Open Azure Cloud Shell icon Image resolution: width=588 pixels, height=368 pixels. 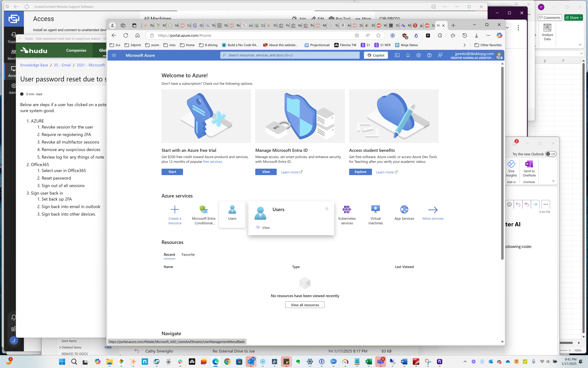click(x=397, y=55)
